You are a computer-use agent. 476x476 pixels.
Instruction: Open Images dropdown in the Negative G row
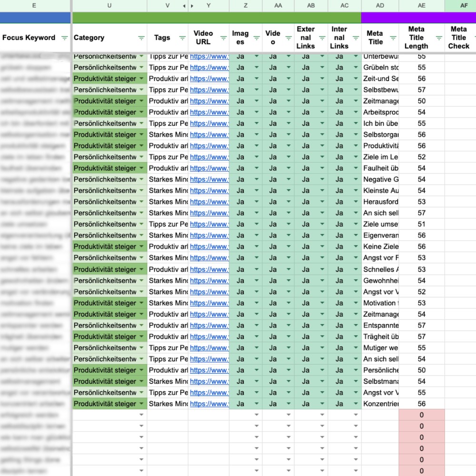(x=257, y=179)
